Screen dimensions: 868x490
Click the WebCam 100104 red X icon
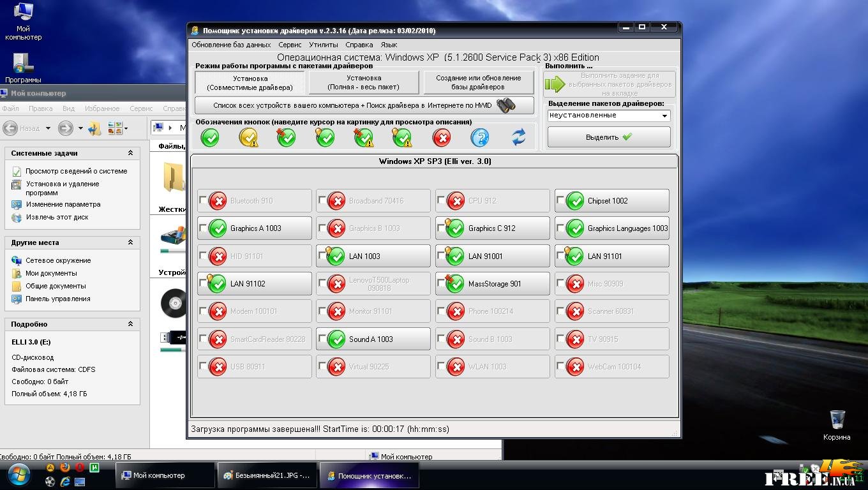click(576, 366)
